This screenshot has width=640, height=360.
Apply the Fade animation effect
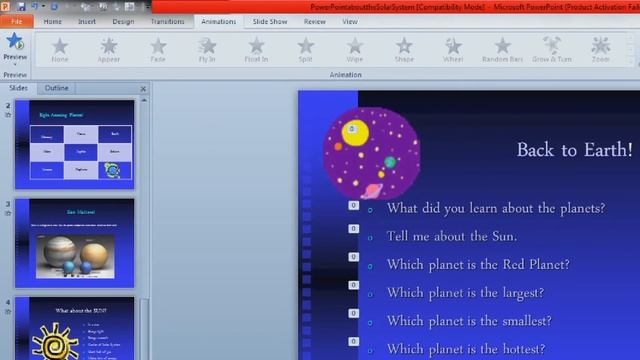coord(158,50)
